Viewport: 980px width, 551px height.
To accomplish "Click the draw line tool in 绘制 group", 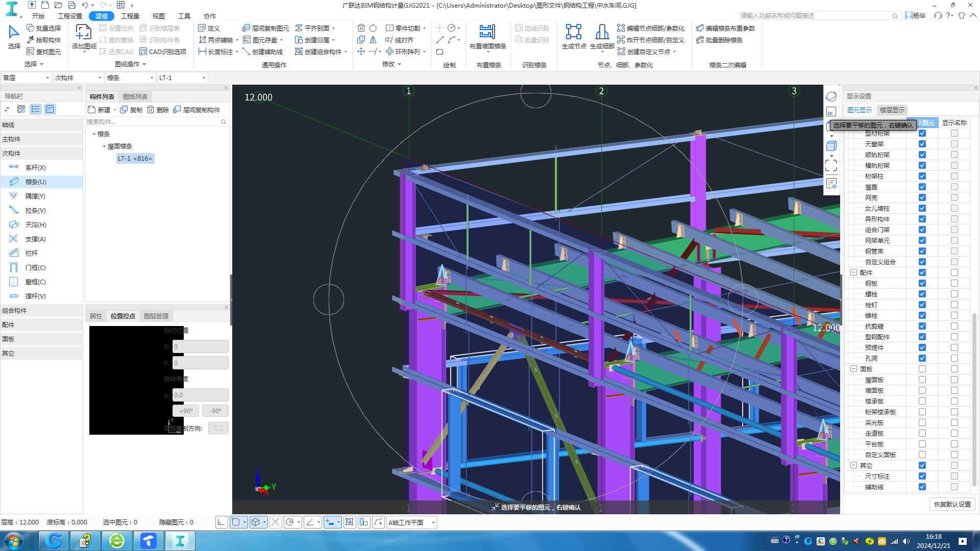I will pos(440,40).
